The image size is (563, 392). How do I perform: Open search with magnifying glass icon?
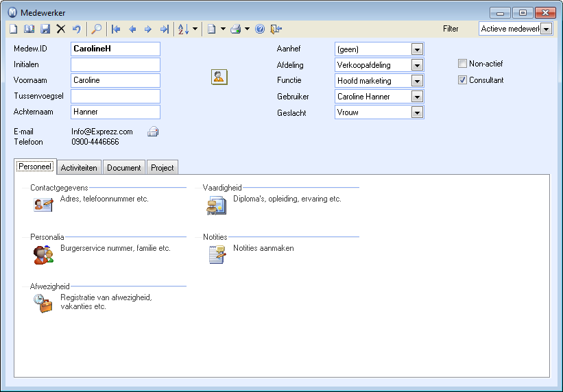[x=97, y=29]
